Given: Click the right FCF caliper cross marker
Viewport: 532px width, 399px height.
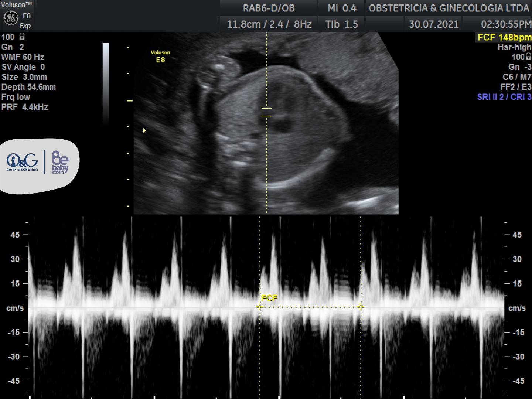Looking at the screenshot, I should pos(361,307).
